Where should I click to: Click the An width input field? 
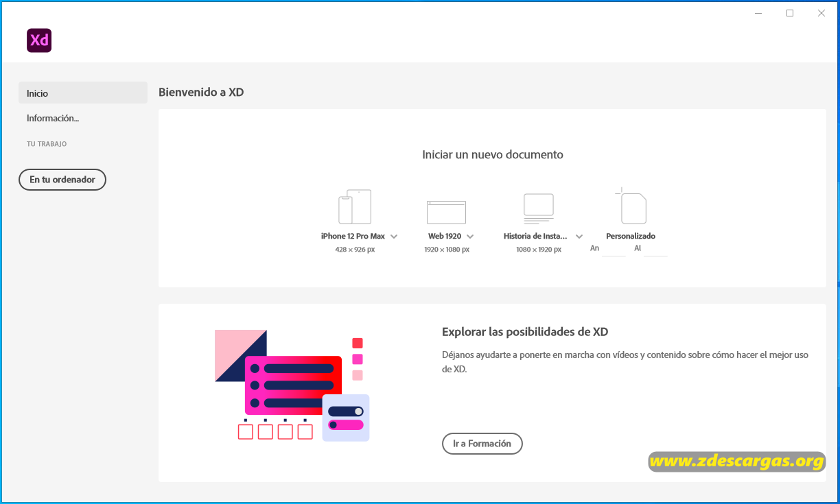click(x=614, y=249)
